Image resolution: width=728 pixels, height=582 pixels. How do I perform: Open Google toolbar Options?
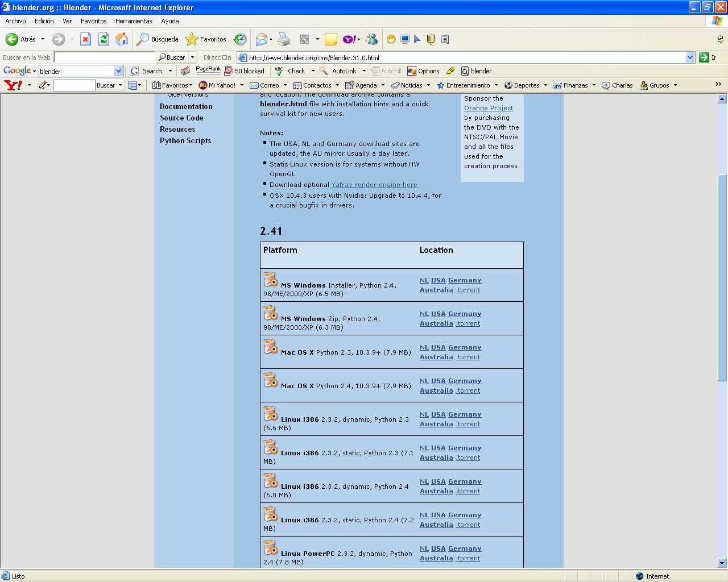(x=423, y=71)
